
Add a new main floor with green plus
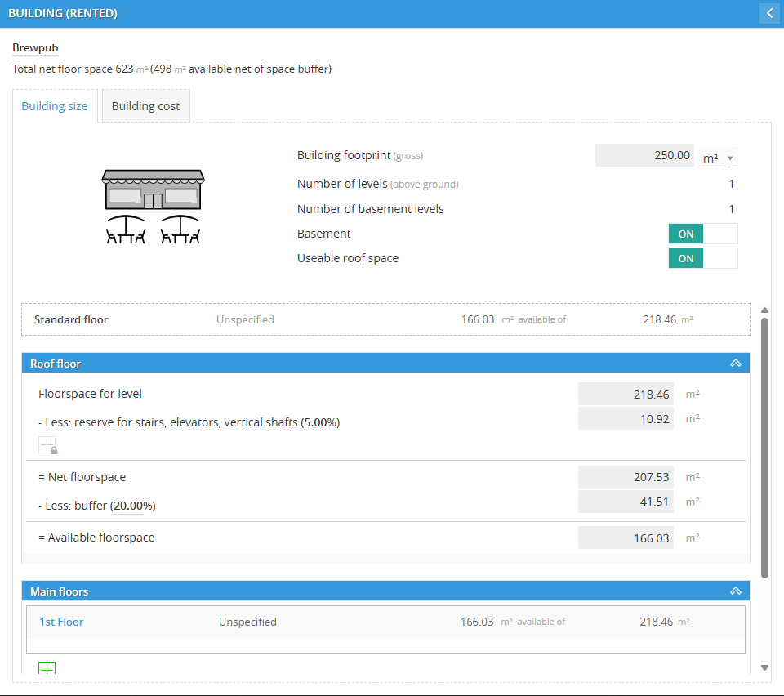tap(47, 668)
